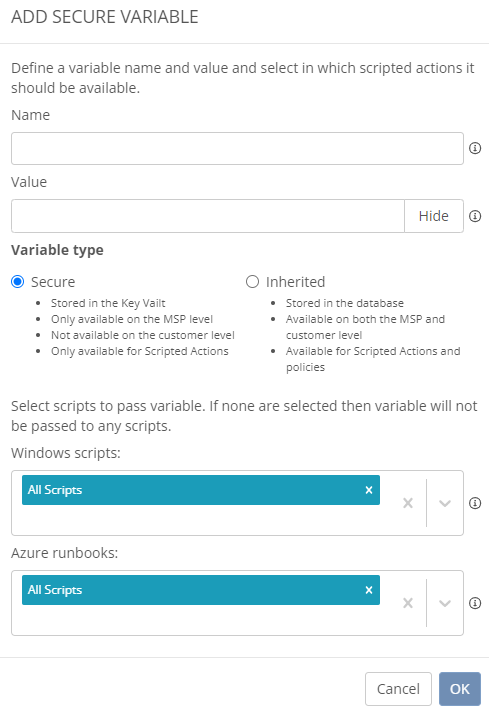489x714 pixels.
Task: Select the Secure variable type
Action: (x=18, y=282)
